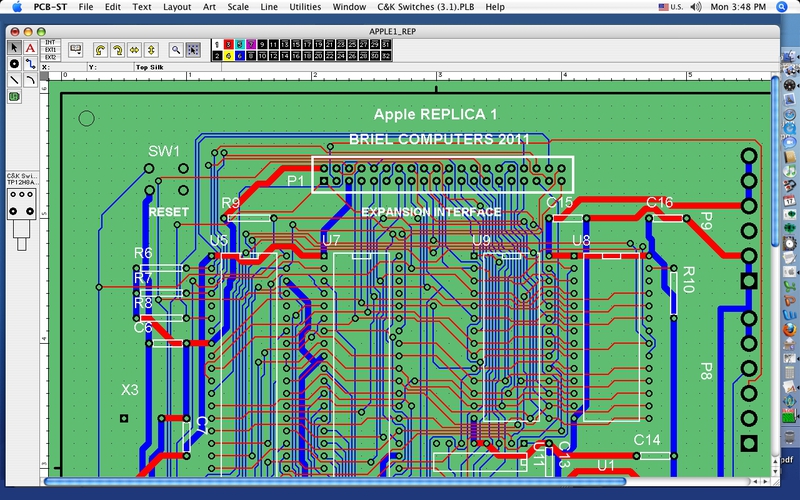Click the rotate clockwise icon
The height and width of the screenshot is (500, 800).
pyautogui.click(x=117, y=50)
